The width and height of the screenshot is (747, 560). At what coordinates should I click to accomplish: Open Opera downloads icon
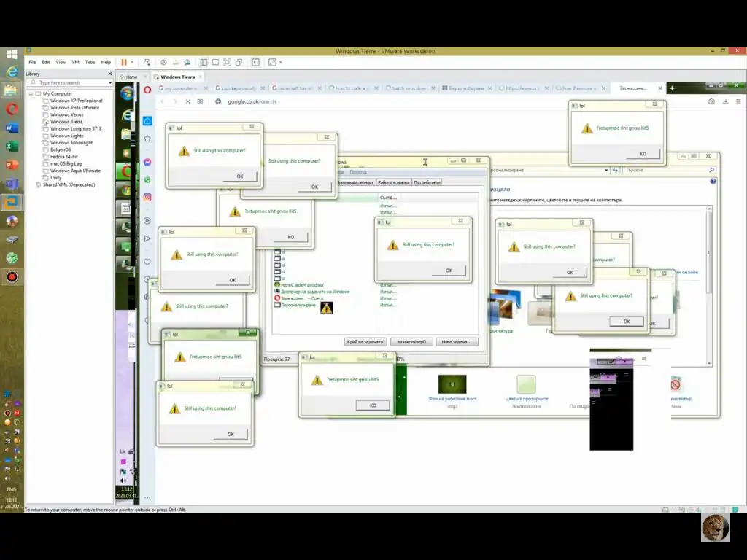pos(726,101)
